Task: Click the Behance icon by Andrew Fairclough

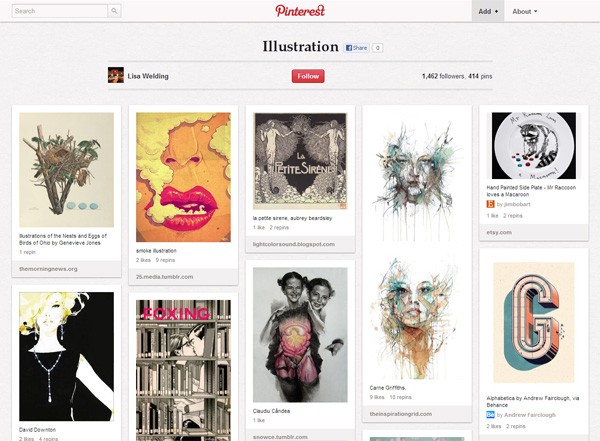Action: click(x=490, y=415)
